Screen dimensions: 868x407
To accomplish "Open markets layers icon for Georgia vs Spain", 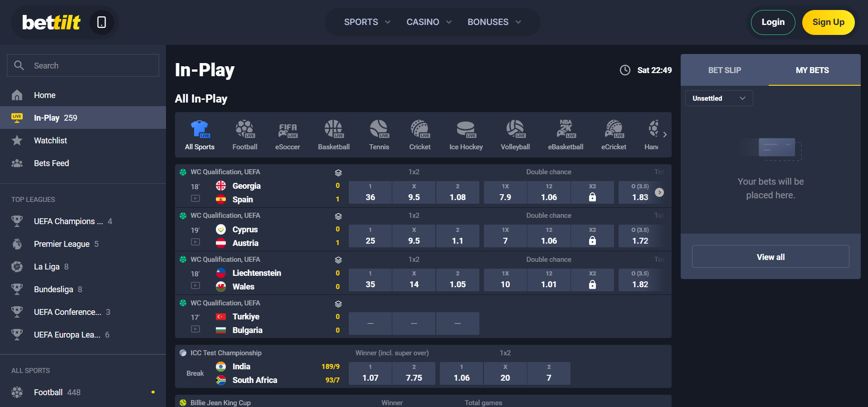I will (x=338, y=172).
